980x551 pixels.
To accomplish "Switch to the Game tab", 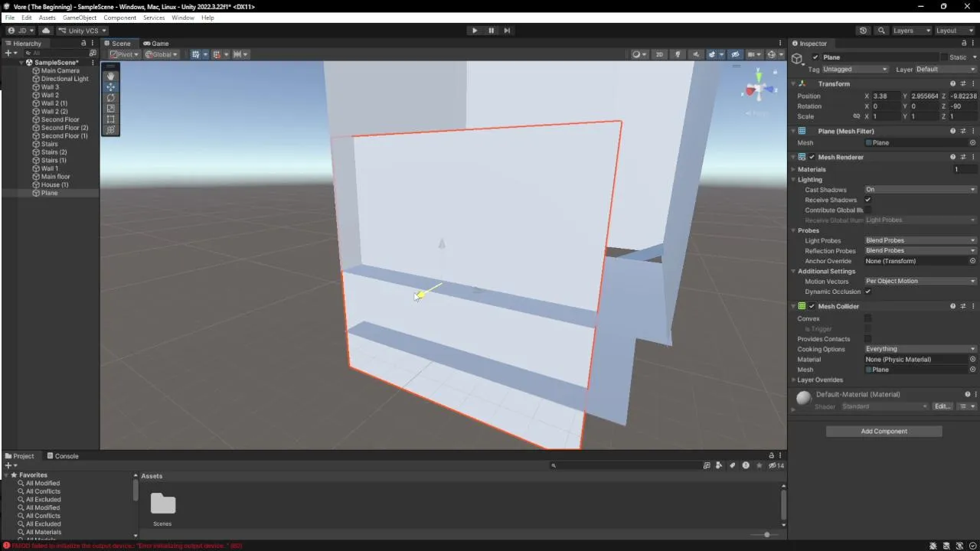I will point(156,44).
